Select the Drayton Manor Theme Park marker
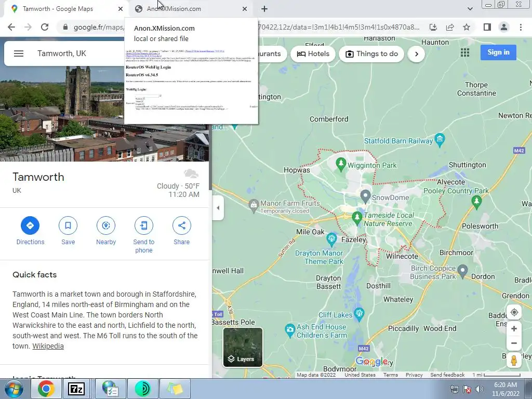Image resolution: width=532 pixels, height=399 pixels. click(331, 239)
